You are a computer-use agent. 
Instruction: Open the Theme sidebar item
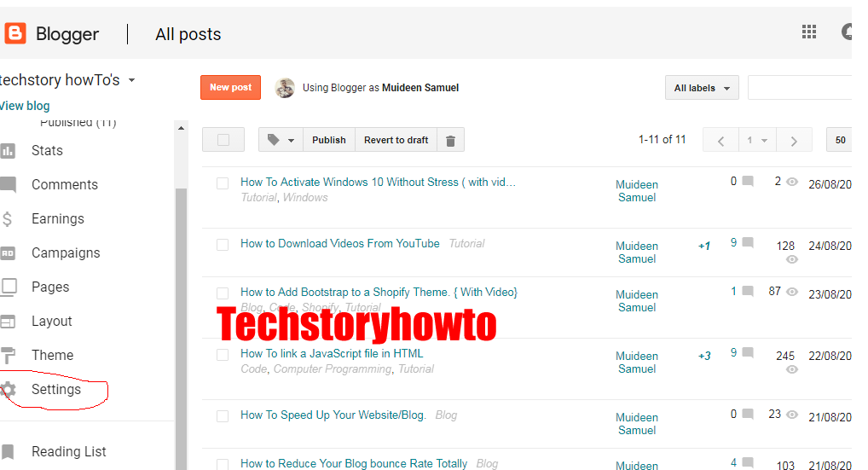click(52, 356)
